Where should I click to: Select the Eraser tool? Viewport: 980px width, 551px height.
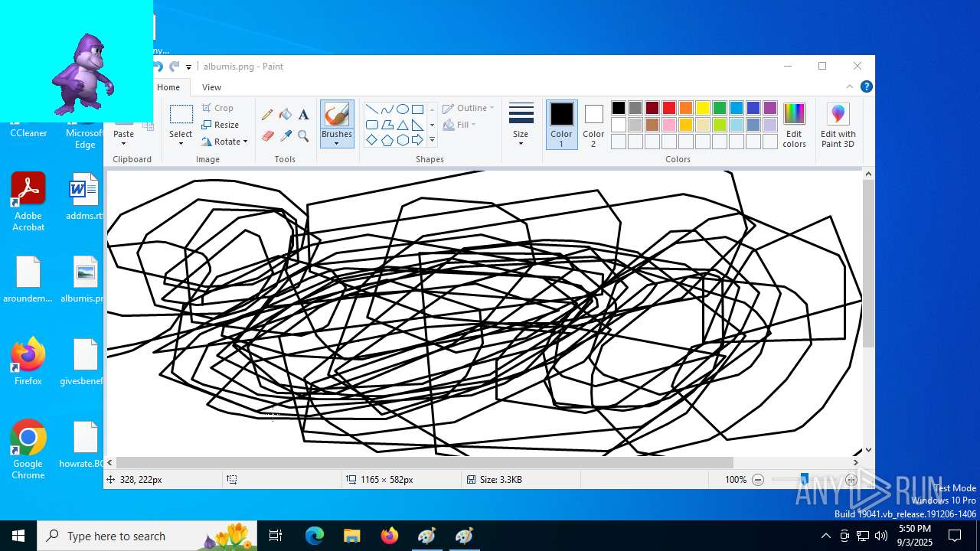[267, 136]
